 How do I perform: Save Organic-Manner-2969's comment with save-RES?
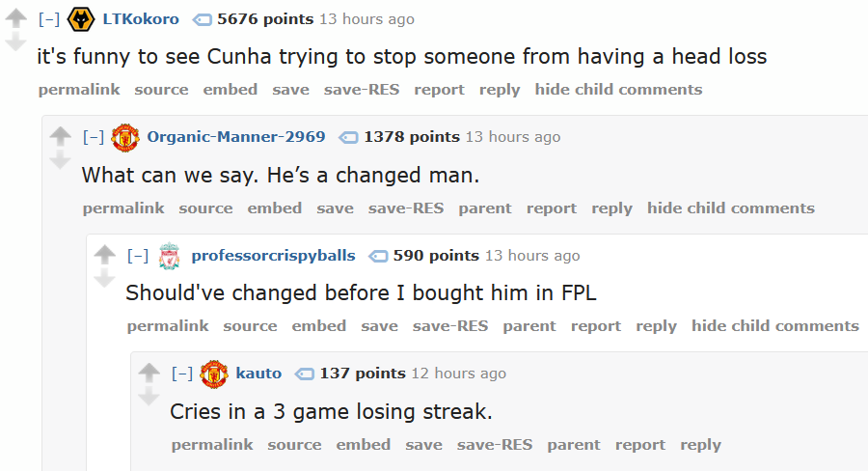pos(406,208)
